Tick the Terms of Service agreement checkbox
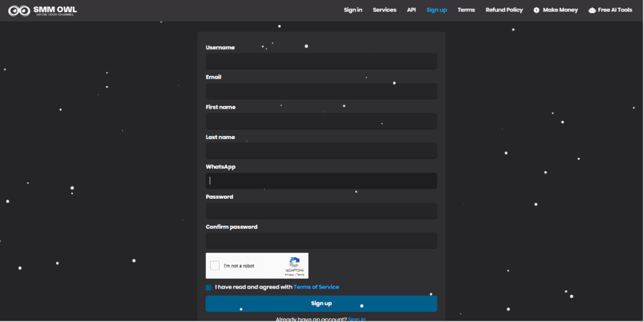The width and height of the screenshot is (644, 322). 209,287
